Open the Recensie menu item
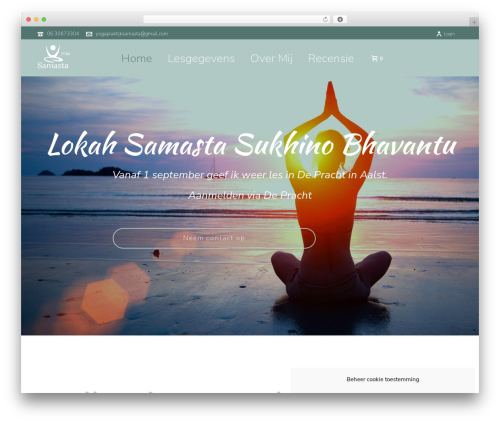The width and height of the screenshot is (500, 423). 331,58
